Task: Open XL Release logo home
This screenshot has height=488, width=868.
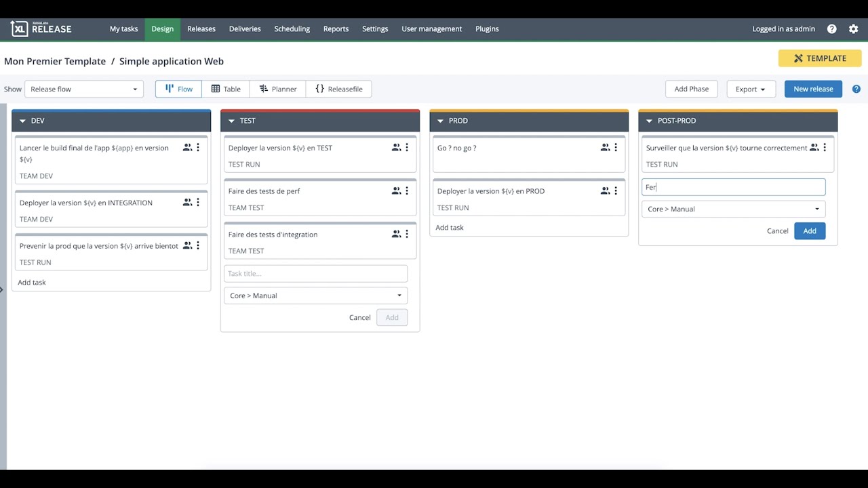Action: [41, 29]
